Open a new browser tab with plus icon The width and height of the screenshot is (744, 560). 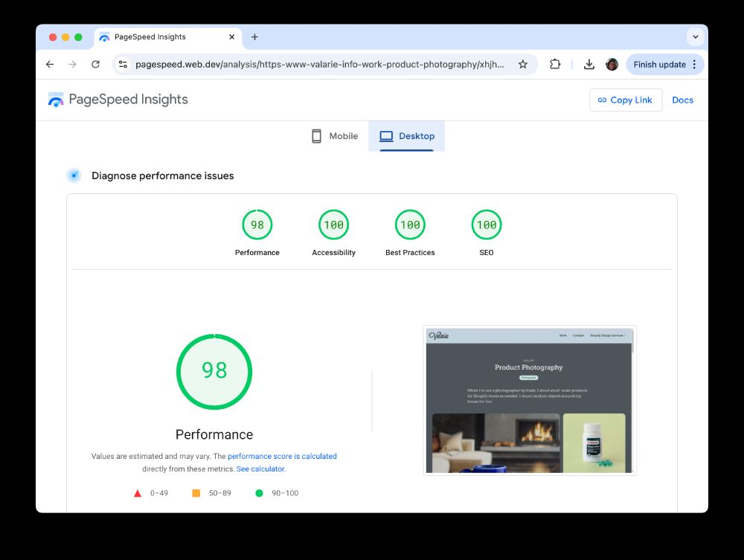(255, 36)
